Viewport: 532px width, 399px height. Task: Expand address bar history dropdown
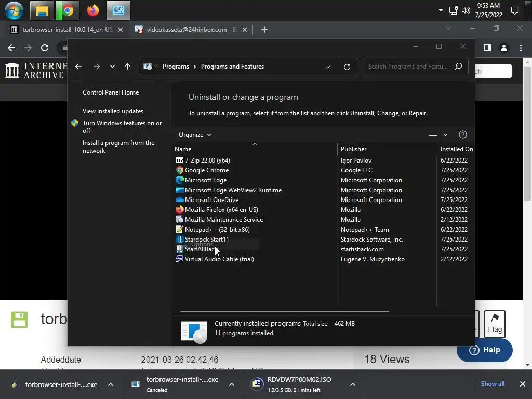coord(328,67)
